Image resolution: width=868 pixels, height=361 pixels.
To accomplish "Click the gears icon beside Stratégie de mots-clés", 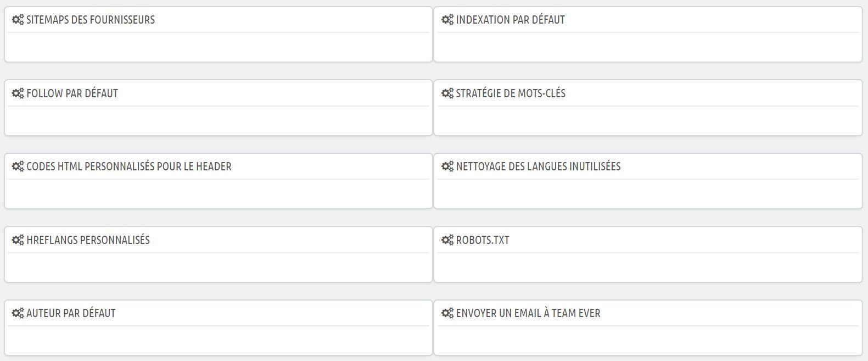I will coord(447,93).
